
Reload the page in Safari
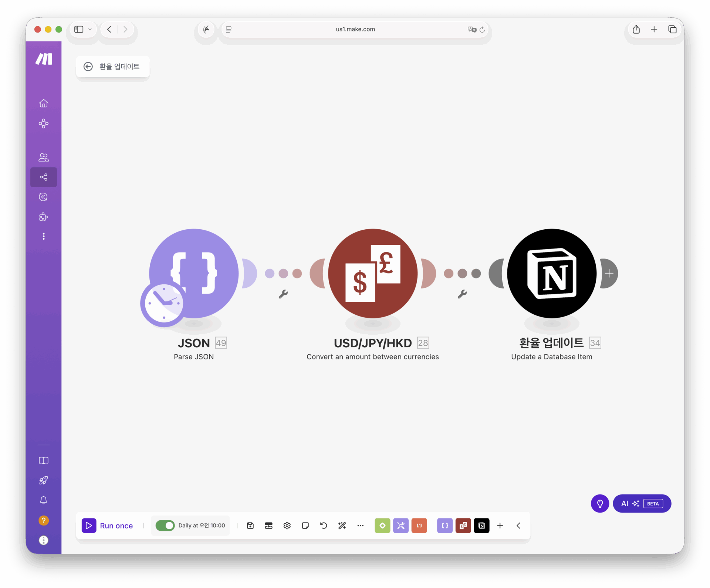(x=482, y=29)
